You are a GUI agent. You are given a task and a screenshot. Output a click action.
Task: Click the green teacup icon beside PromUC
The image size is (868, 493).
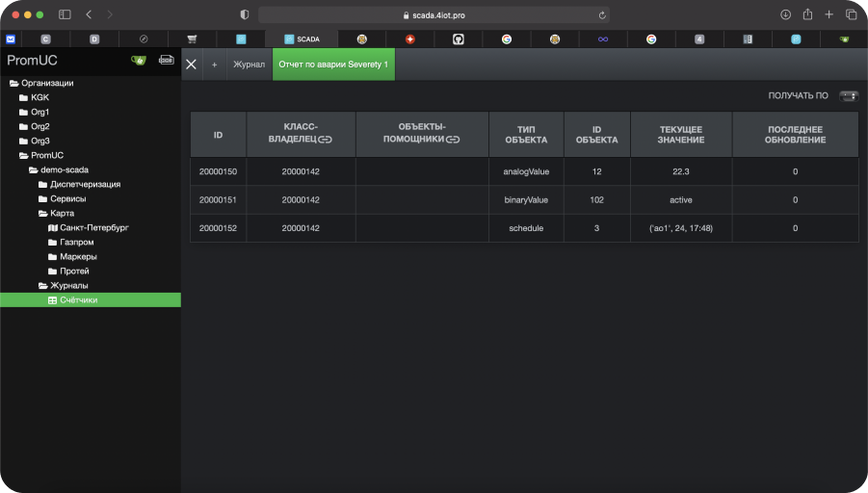click(x=139, y=60)
